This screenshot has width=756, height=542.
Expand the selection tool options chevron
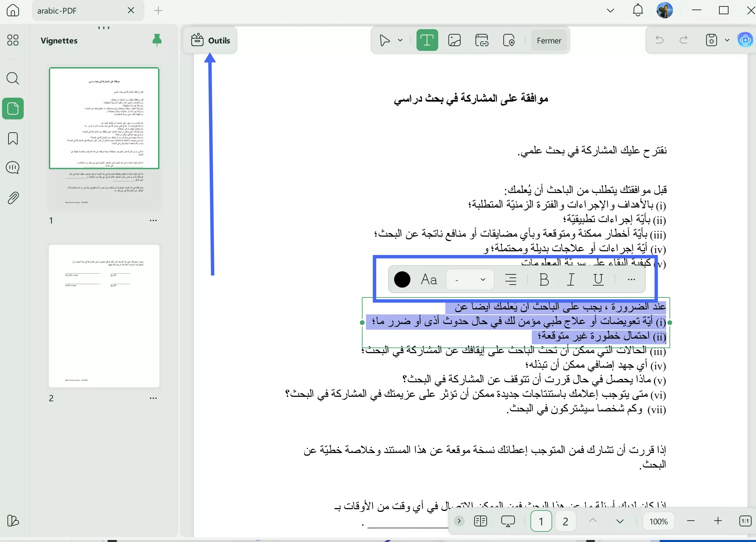click(x=400, y=40)
